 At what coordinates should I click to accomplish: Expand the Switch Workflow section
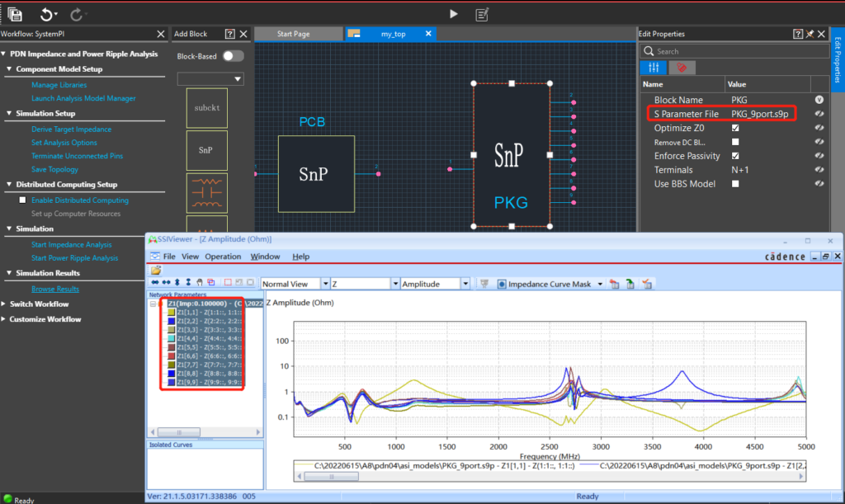click(x=39, y=304)
